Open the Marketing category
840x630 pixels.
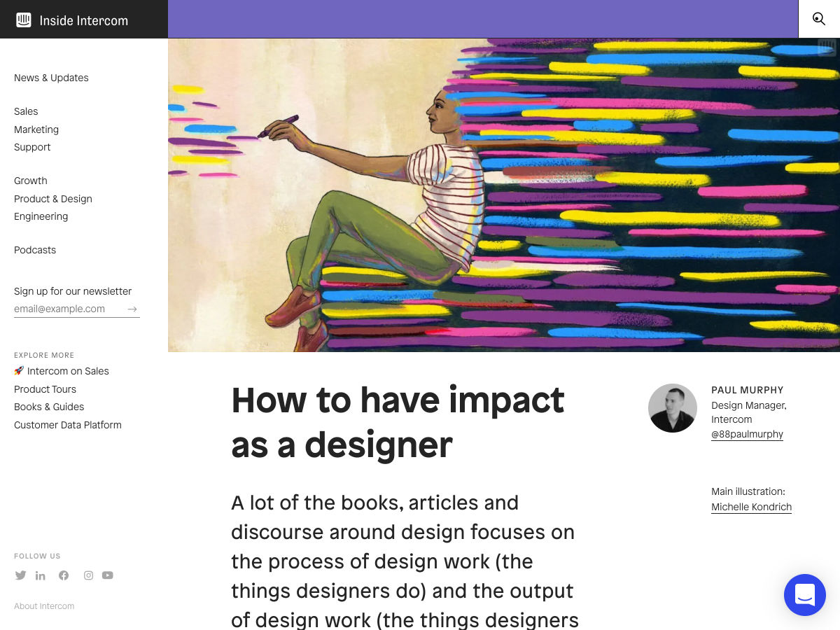pos(36,129)
